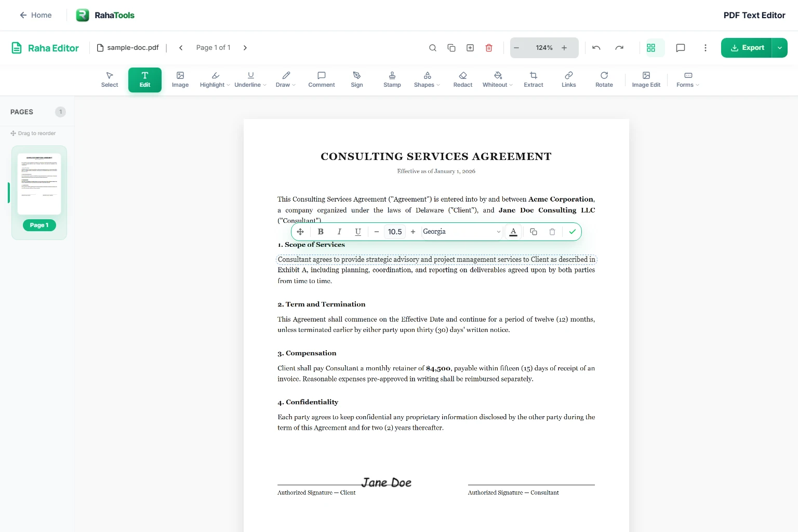Select the Underline tool

(248, 80)
